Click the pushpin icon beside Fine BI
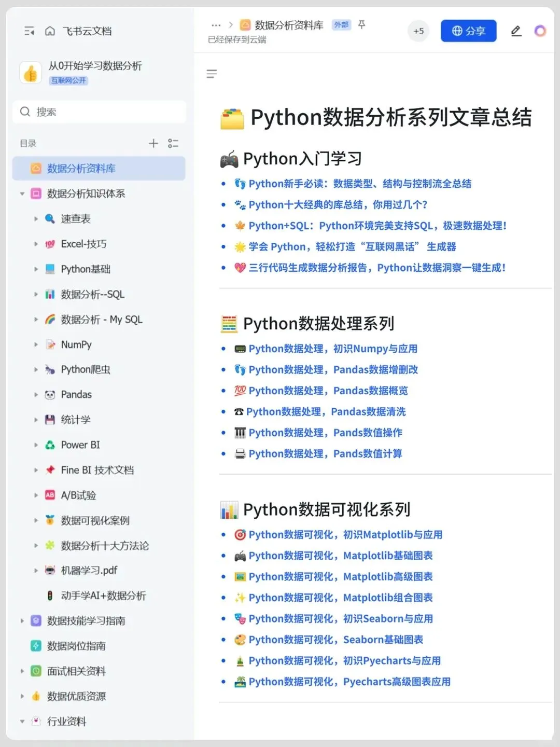The image size is (560, 747). pos(50,470)
